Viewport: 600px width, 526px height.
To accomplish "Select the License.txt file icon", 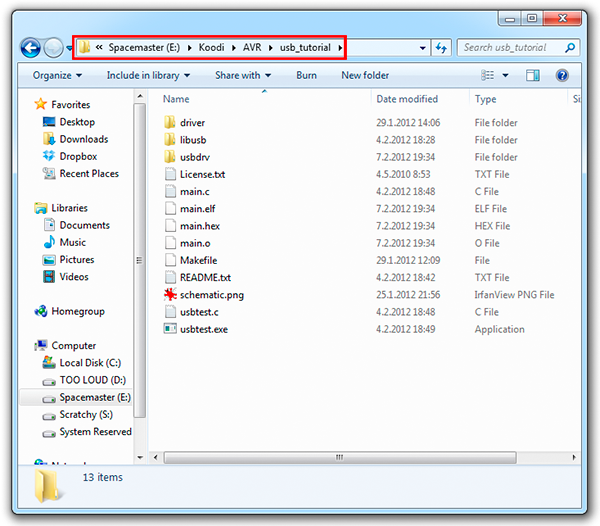I will point(170,174).
